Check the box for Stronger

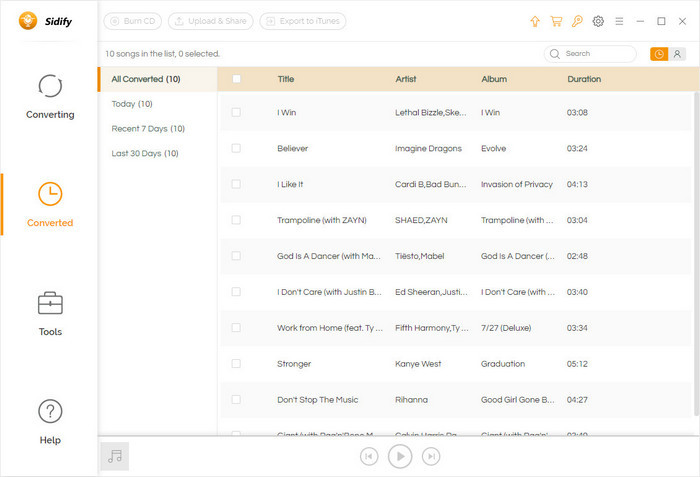[236, 364]
